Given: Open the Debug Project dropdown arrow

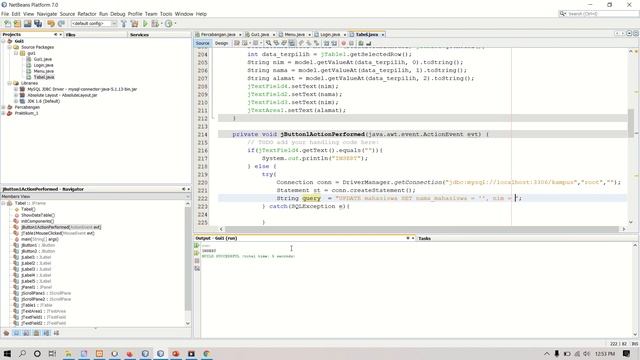Looking at the screenshot, I should (161, 24).
